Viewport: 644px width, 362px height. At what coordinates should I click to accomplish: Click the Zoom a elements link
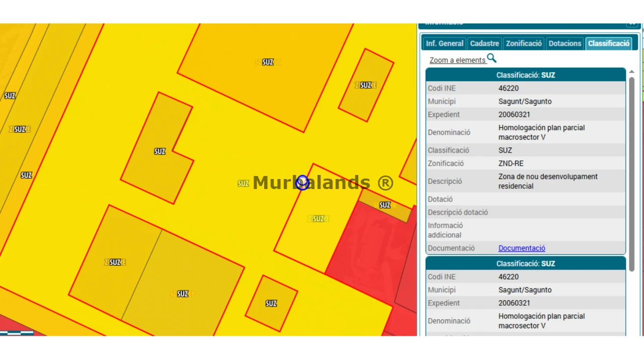(458, 60)
